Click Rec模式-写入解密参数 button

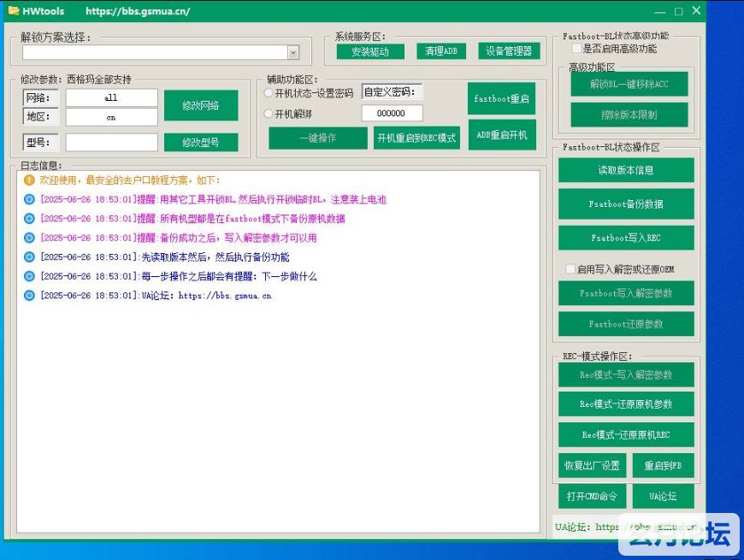pyautogui.click(x=626, y=375)
